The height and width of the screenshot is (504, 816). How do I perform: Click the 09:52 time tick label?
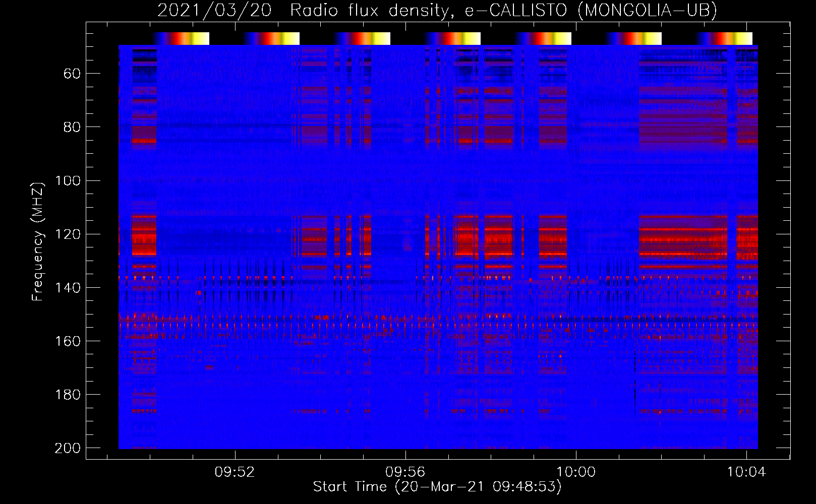click(x=235, y=472)
